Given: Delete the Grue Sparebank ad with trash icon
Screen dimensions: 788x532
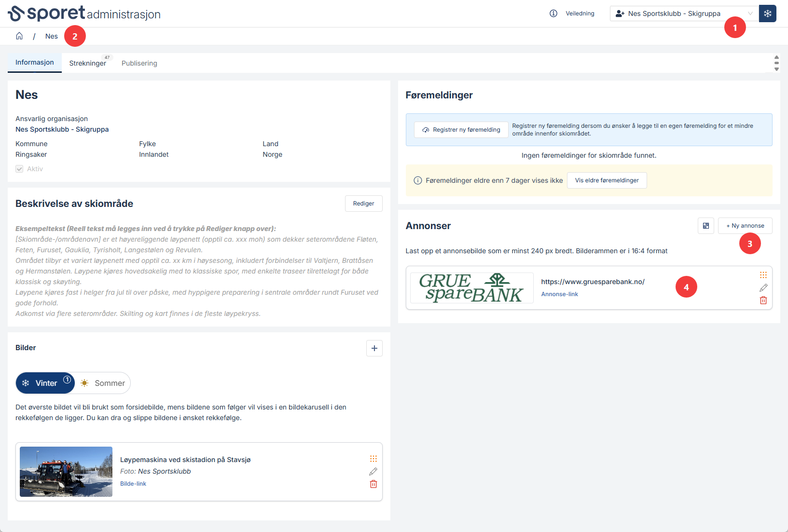Looking at the screenshot, I should [x=763, y=300].
